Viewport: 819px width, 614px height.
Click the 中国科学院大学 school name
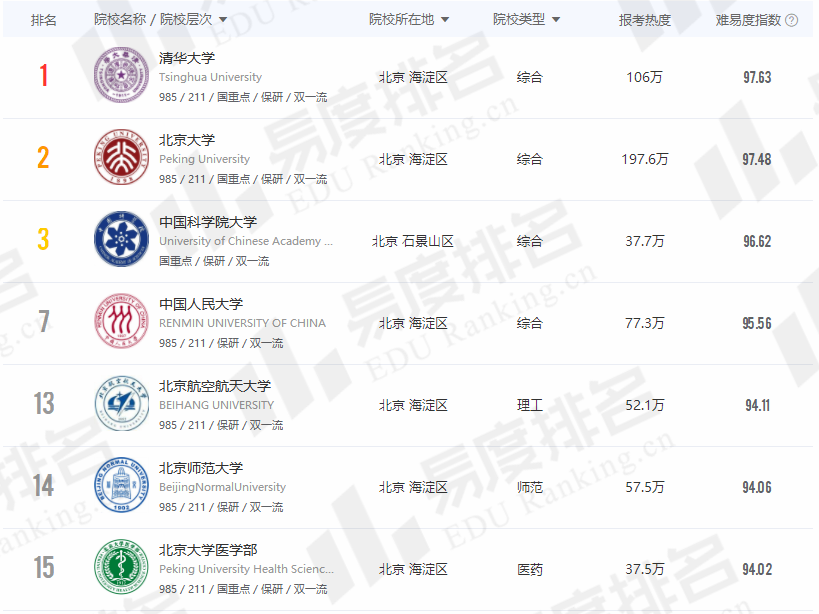click(208, 222)
